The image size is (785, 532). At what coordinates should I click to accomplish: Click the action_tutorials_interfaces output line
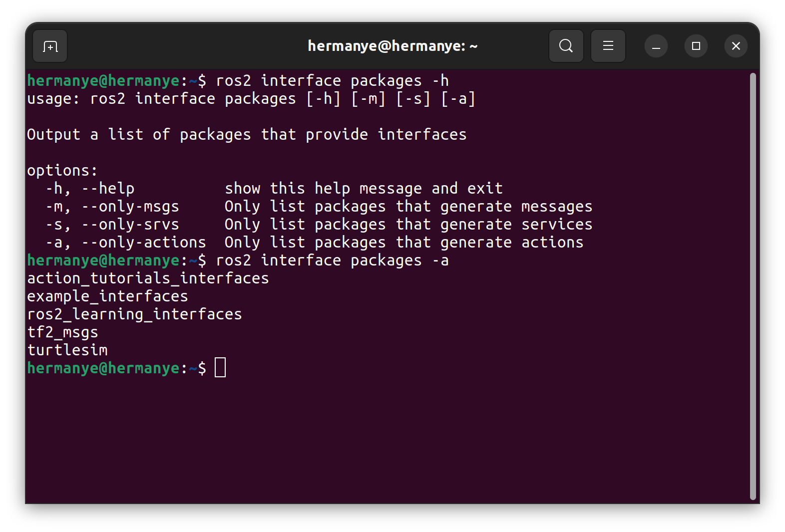(148, 278)
